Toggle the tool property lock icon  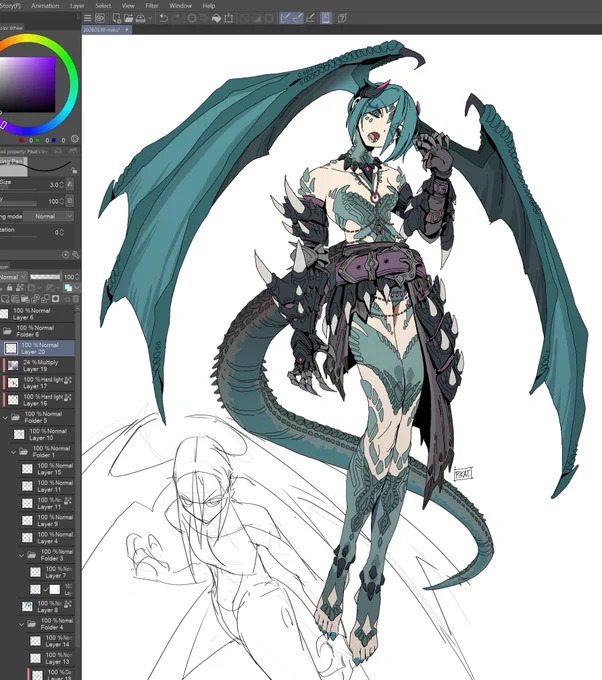74,170
